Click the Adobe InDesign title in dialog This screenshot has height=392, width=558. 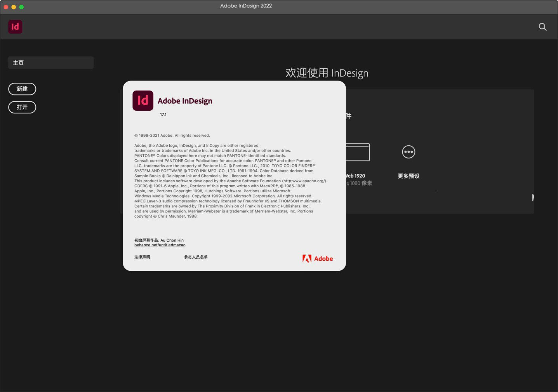[x=185, y=101]
